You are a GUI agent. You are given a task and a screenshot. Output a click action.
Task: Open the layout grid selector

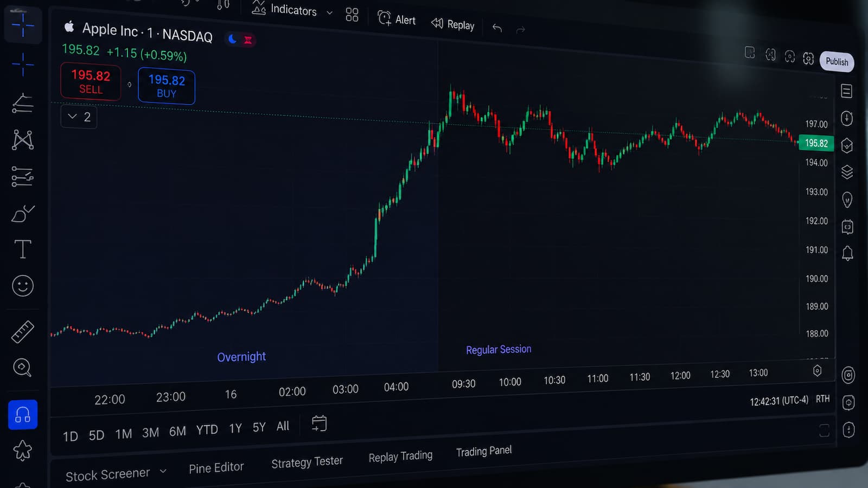click(352, 15)
